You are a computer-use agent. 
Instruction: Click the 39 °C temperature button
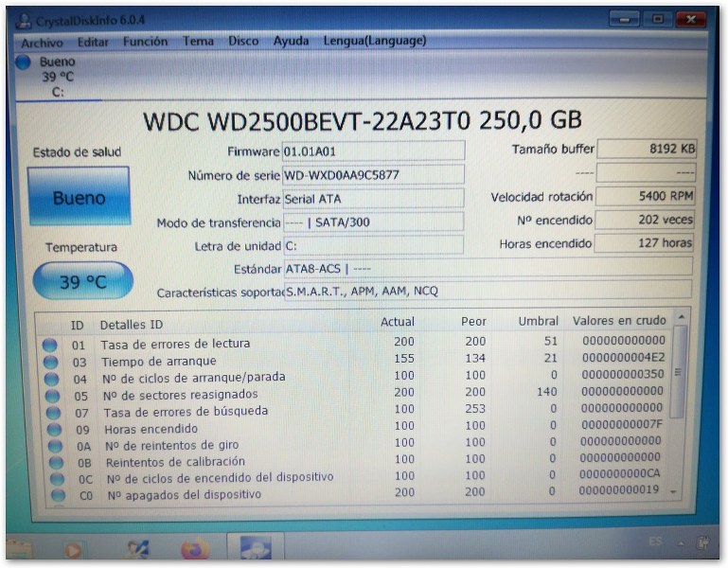83,281
